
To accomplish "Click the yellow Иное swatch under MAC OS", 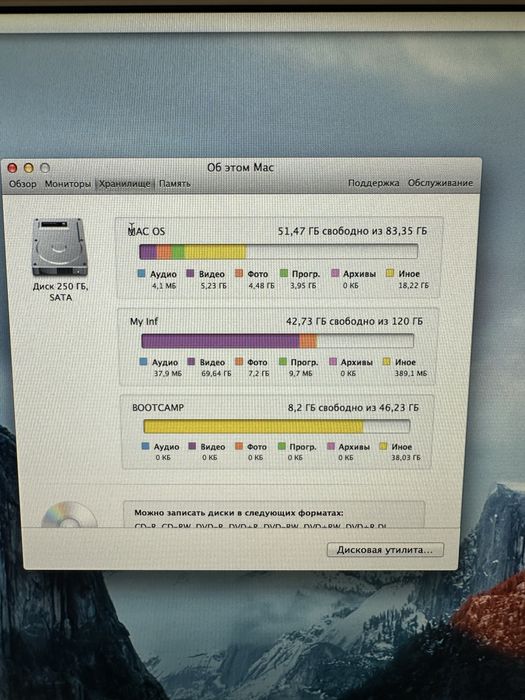I will click(390, 273).
